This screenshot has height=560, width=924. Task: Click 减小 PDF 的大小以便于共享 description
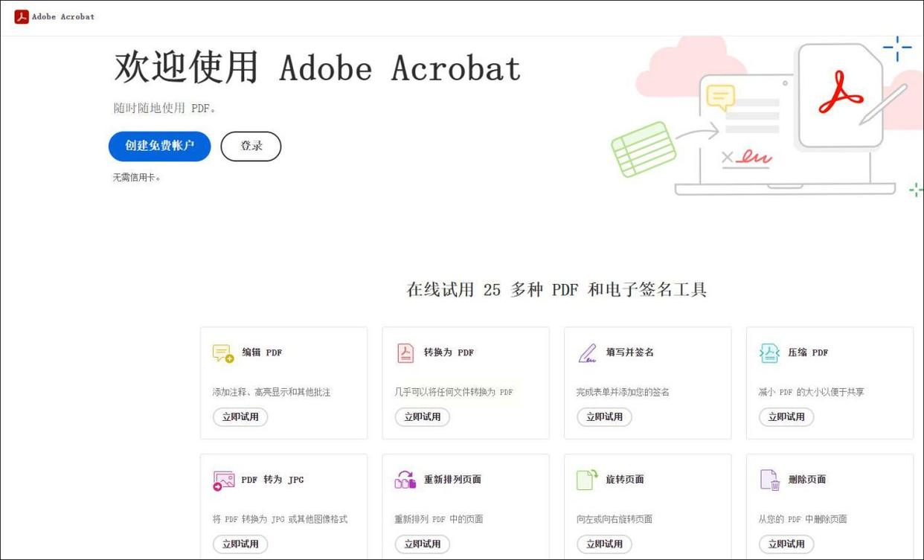[812, 392]
